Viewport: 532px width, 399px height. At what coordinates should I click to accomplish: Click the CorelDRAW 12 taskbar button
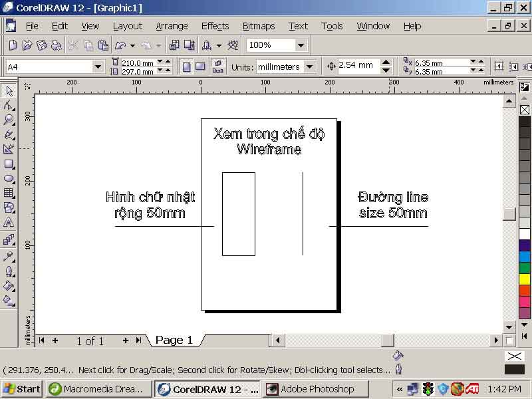[x=207, y=389]
